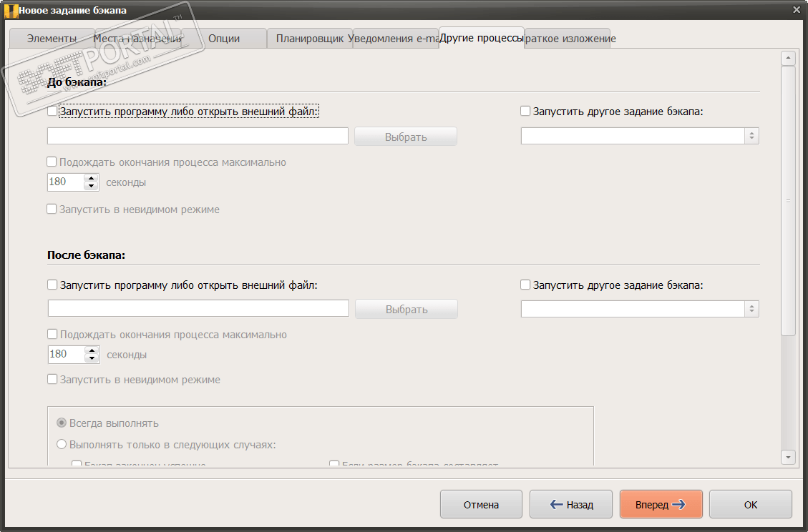Decrease wait seconds in После бэкапа section
The width and height of the screenshot is (808, 532).
click(92, 358)
